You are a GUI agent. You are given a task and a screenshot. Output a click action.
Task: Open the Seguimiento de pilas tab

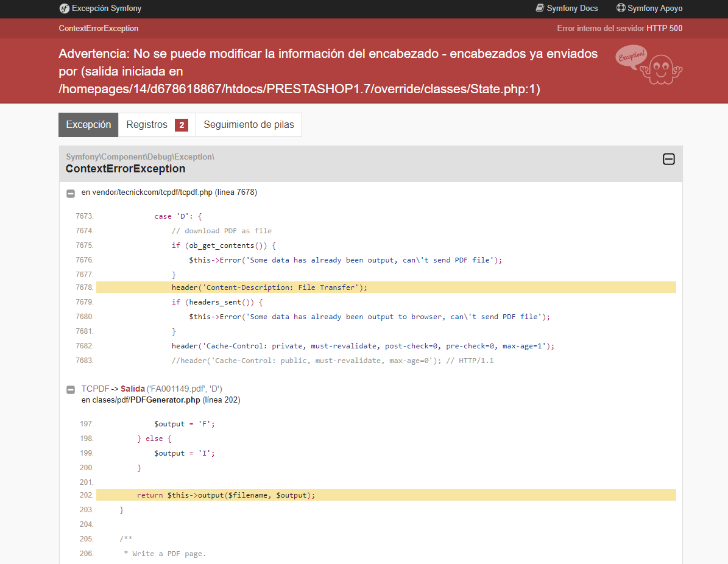point(249,125)
